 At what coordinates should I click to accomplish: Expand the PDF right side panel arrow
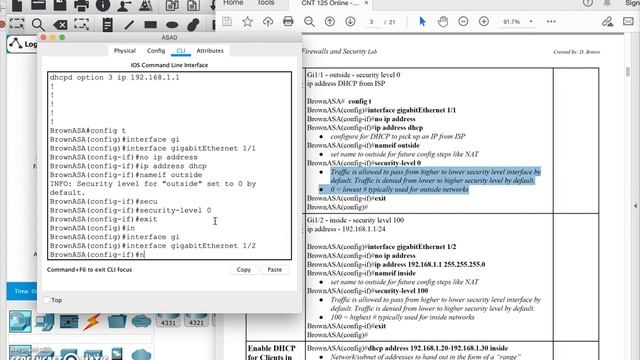tap(636, 206)
